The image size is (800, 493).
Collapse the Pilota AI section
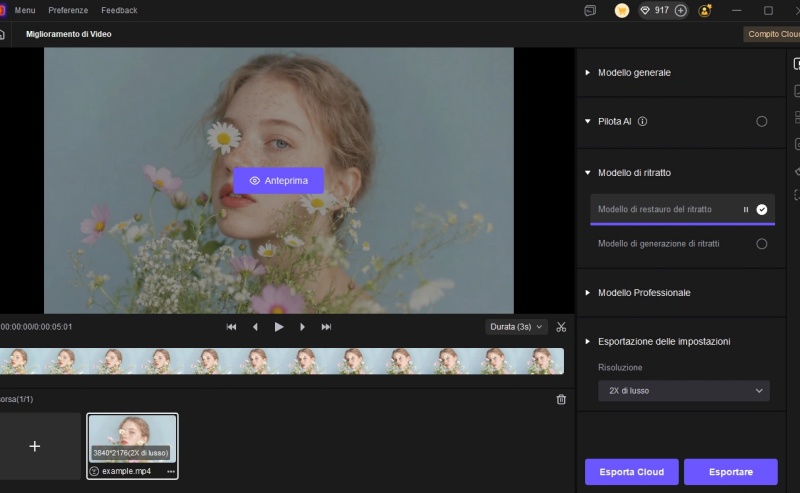587,121
